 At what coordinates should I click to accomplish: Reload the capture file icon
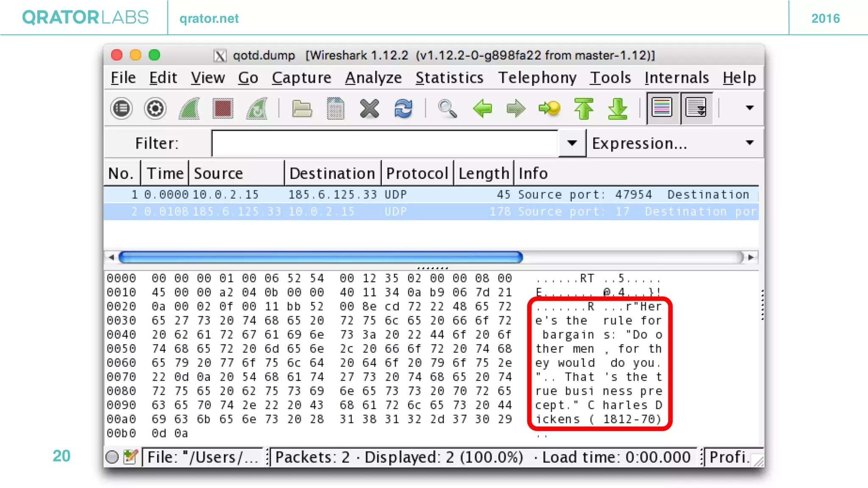coord(403,108)
